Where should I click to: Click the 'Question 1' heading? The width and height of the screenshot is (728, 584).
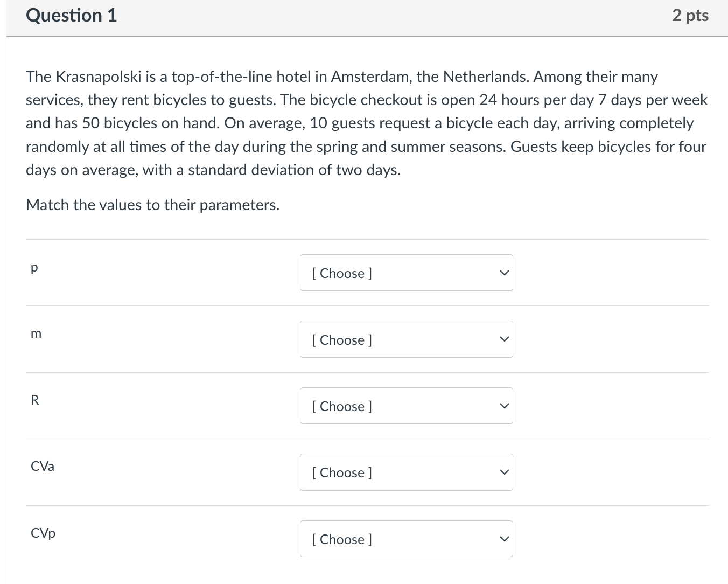(x=71, y=16)
